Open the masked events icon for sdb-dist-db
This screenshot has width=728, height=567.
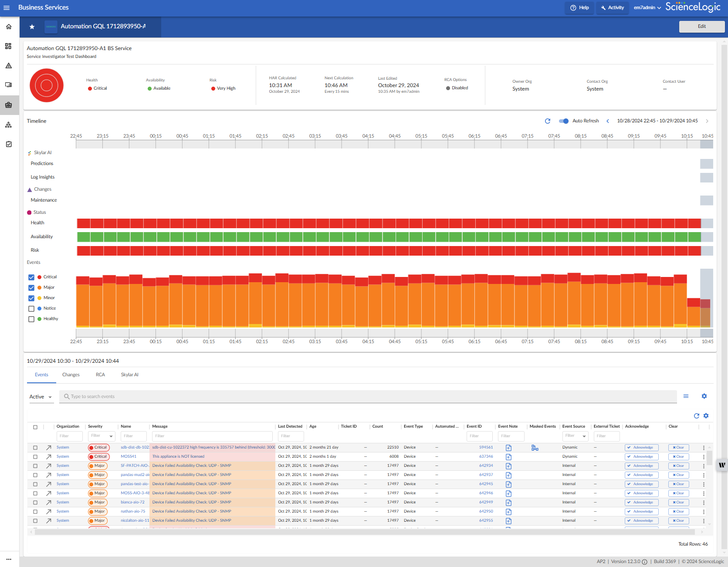[x=535, y=448]
